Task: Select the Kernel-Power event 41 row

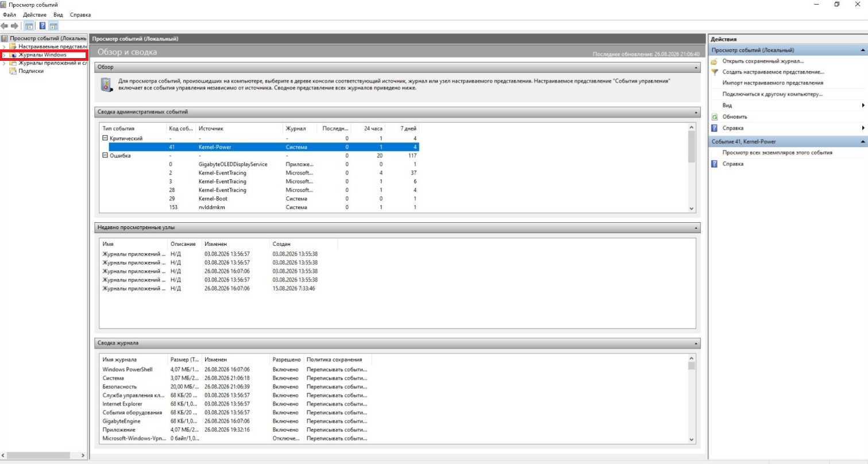Action: pyautogui.click(x=264, y=147)
